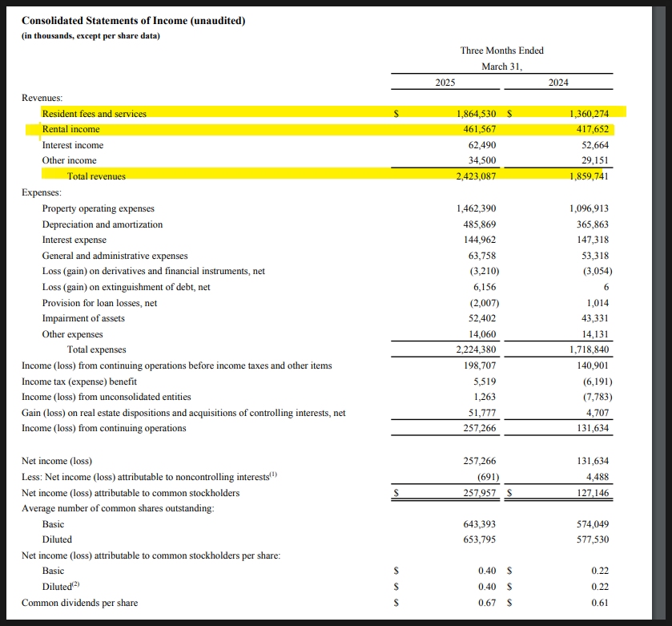Click the extinguishment of debt value 6,156
The width and height of the screenshot is (672, 626).
pos(485,287)
